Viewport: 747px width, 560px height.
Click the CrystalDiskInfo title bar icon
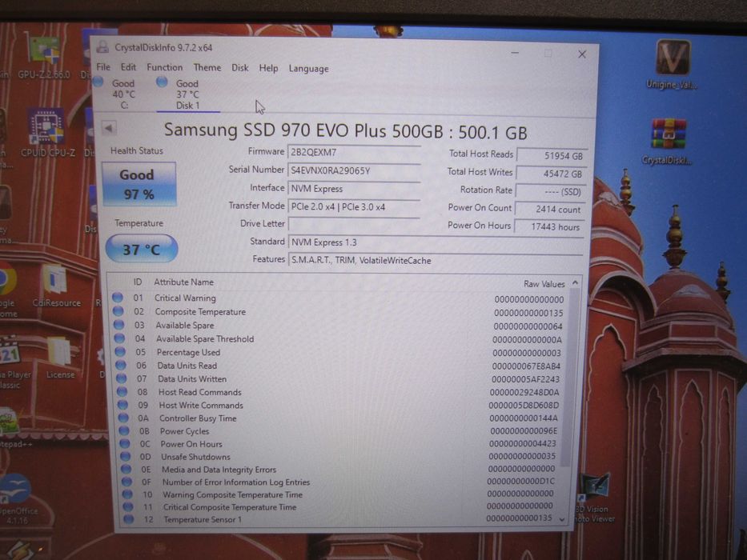pos(102,46)
